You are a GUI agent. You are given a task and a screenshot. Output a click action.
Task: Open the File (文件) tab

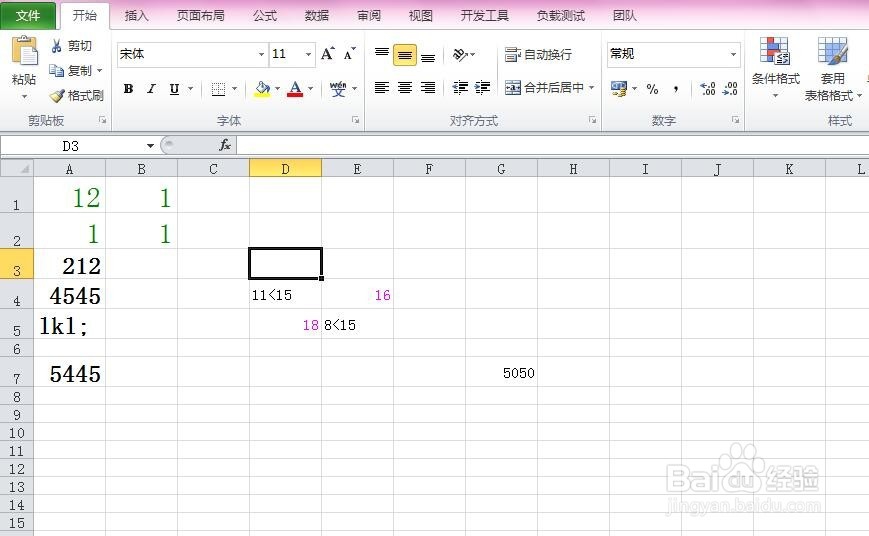(28, 16)
